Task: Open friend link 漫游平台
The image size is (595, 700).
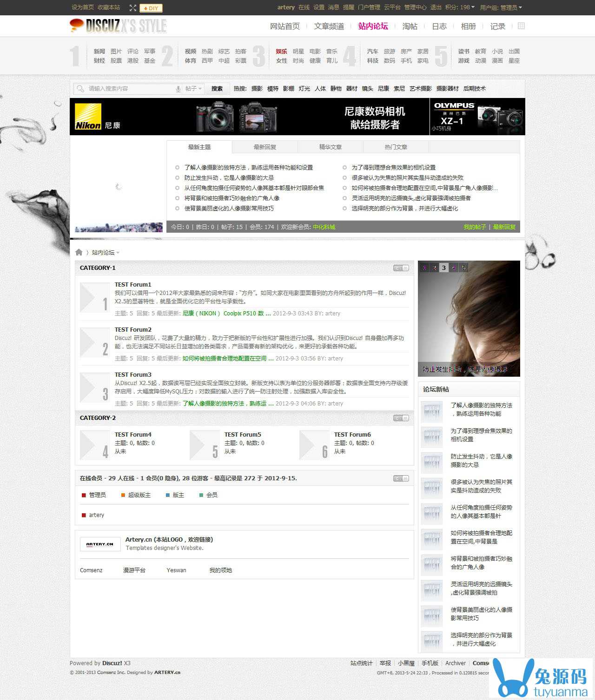Action: point(134,570)
